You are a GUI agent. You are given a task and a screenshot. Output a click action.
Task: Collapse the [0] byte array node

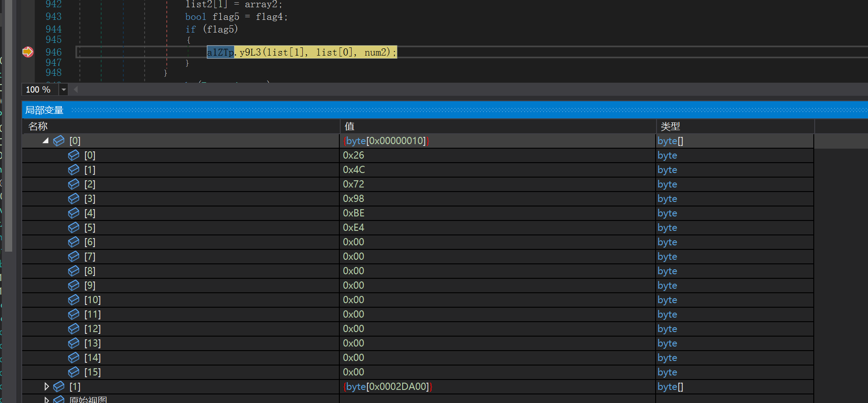pyautogui.click(x=46, y=141)
